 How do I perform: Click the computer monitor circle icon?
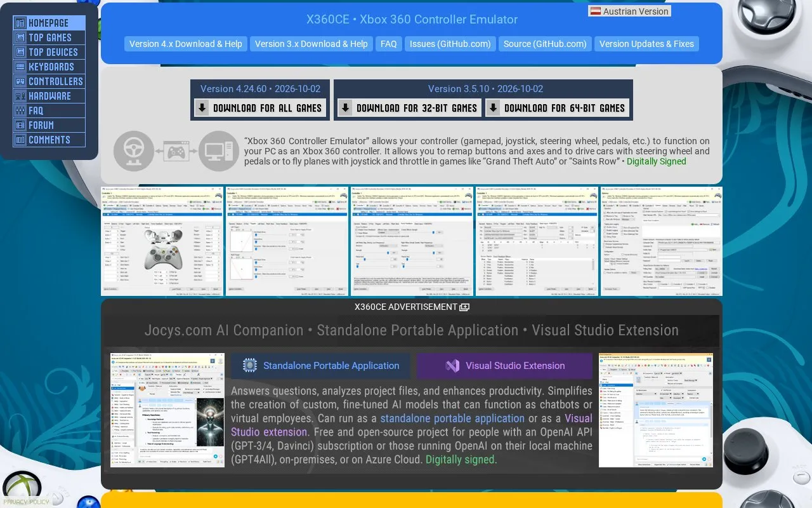(x=219, y=151)
